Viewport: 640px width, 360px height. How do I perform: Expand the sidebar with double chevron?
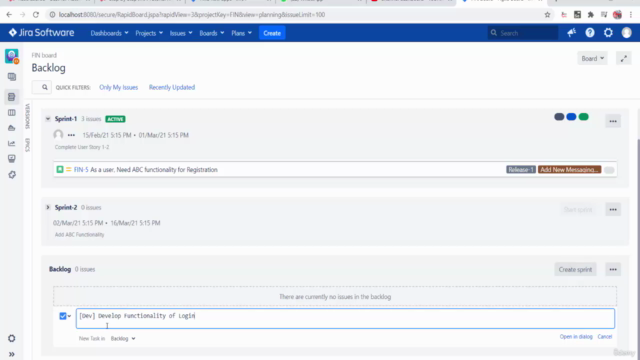[11, 354]
